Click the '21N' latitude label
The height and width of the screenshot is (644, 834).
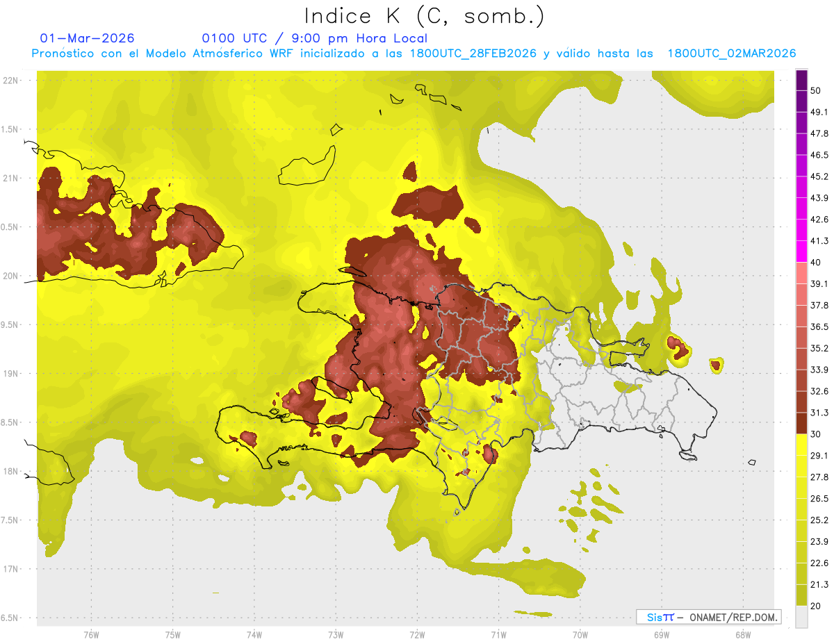tap(10, 179)
